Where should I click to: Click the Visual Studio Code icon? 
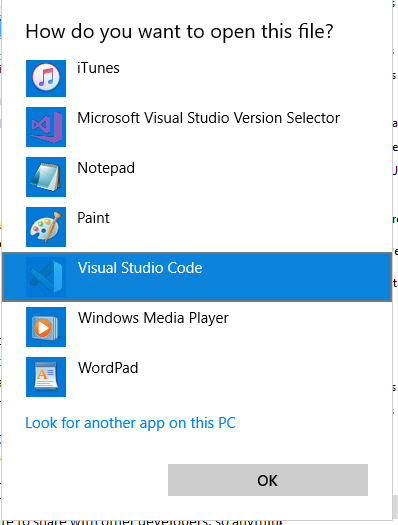pyautogui.click(x=46, y=277)
